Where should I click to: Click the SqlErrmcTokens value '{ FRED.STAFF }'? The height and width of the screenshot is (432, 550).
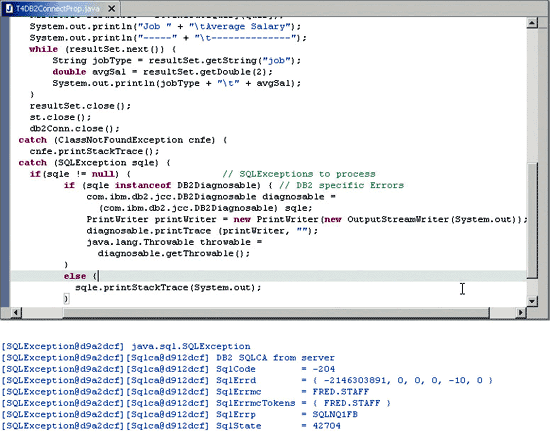(x=351, y=403)
